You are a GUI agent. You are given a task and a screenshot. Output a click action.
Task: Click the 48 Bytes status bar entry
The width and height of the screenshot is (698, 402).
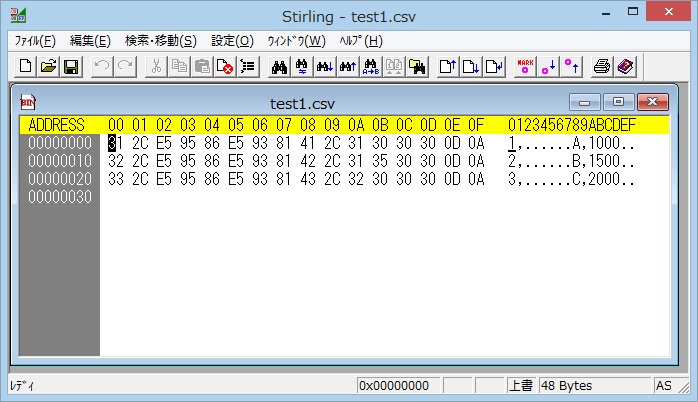(595, 386)
